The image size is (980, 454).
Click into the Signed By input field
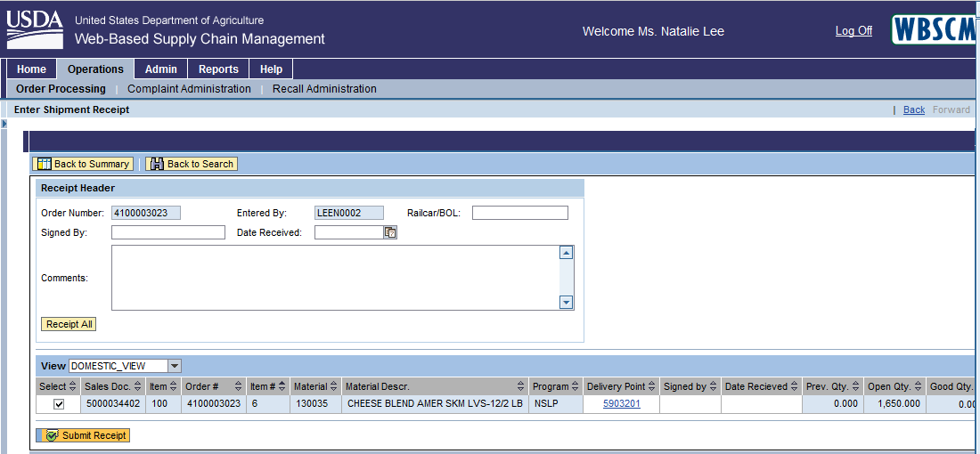coord(168,232)
